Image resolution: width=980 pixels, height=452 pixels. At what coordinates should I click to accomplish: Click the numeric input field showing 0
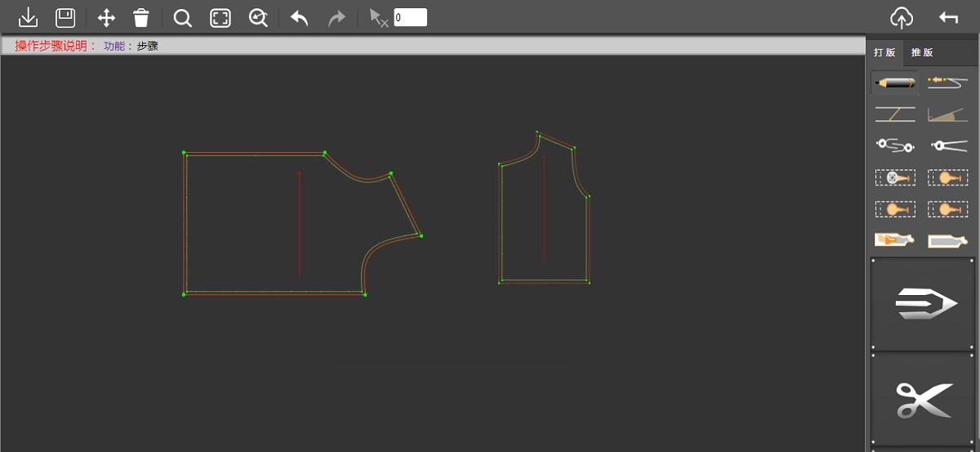click(410, 17)
